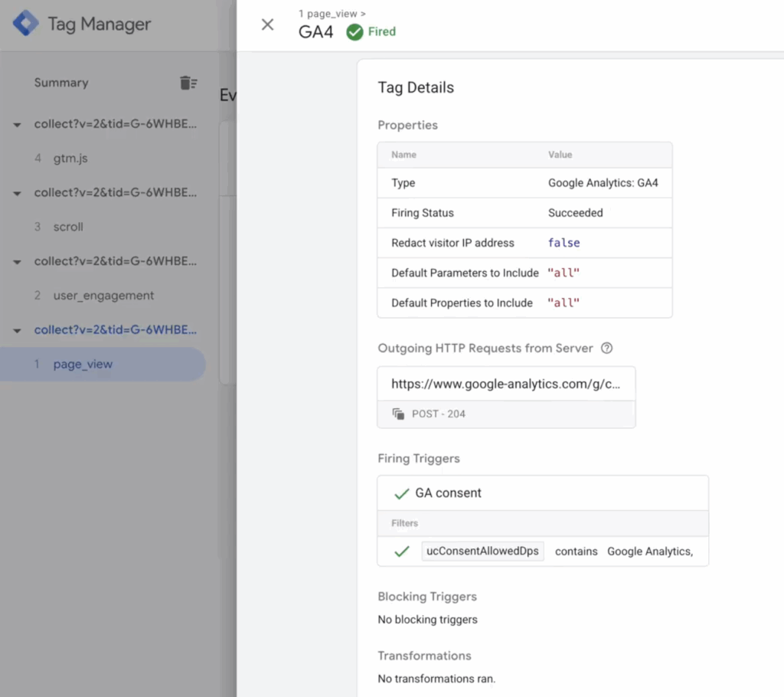The height and width of the screenshot is (697, 784).
Task: Click the 'false' Redact visitor IP value
Action: tap(564, 243)
